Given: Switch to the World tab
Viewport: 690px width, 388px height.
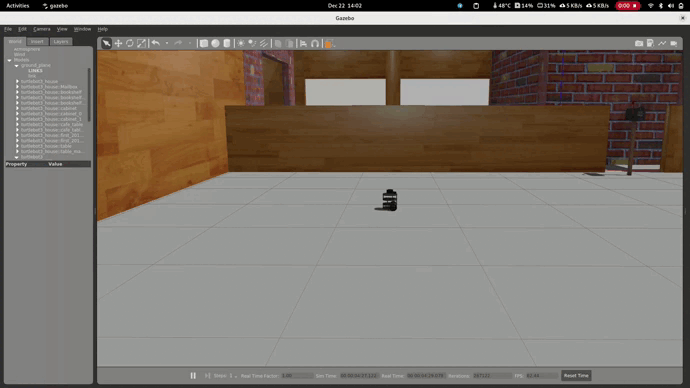Looking at the screenshot, I should (x=15, y=41).
